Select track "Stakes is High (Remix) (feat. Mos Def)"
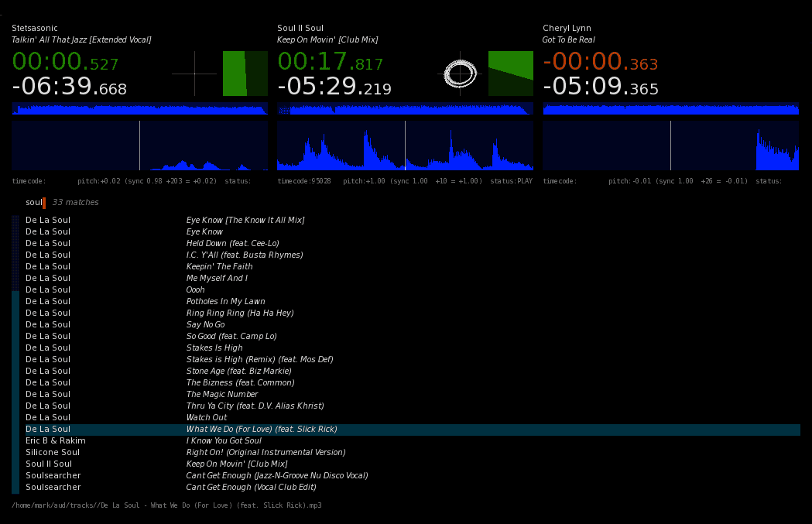 259,359
